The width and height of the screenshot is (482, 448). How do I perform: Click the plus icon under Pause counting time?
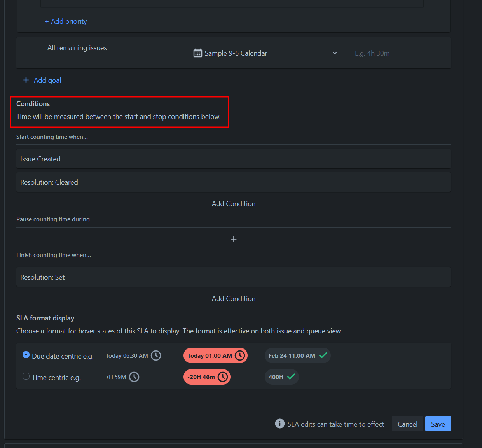pyautogui.click(x=234, y=239)
